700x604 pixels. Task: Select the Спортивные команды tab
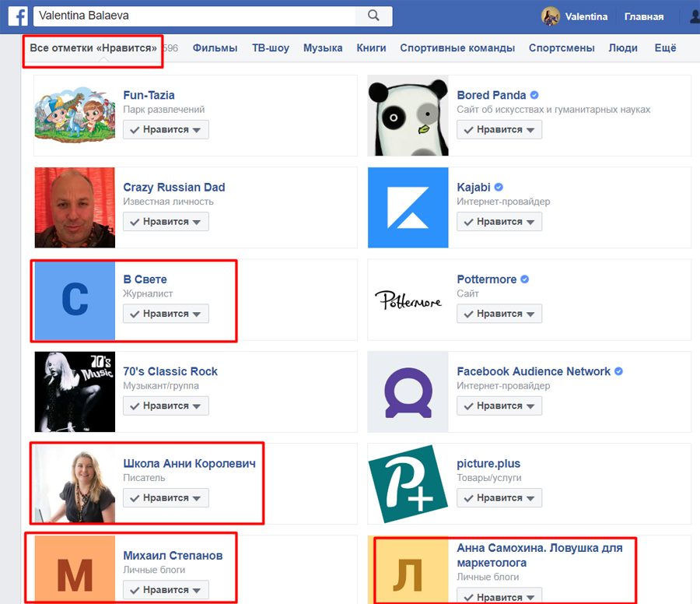click(x=457, y=47)
